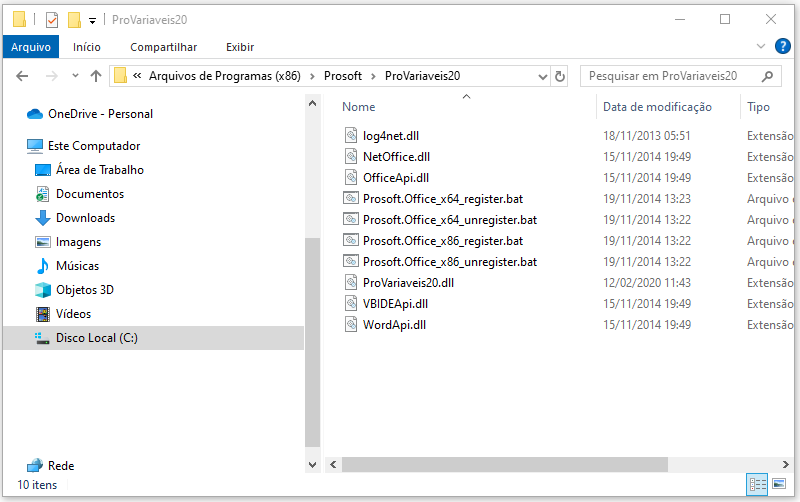Click the ProVariaveis20 breadcrumb
This screenshot has height=502, width=800.
pos(422,76)
